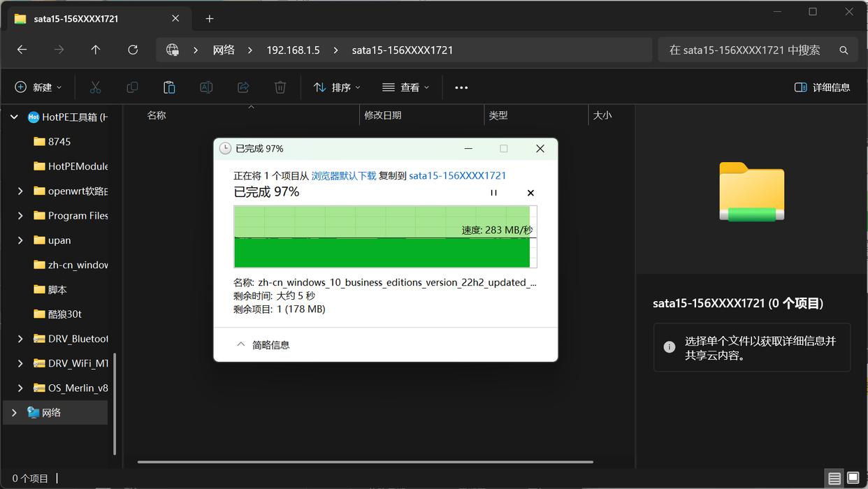Viewport: 868px width, 489px height.
Task: Open the 新建 new item menu
Action: (x=38, y=87)
